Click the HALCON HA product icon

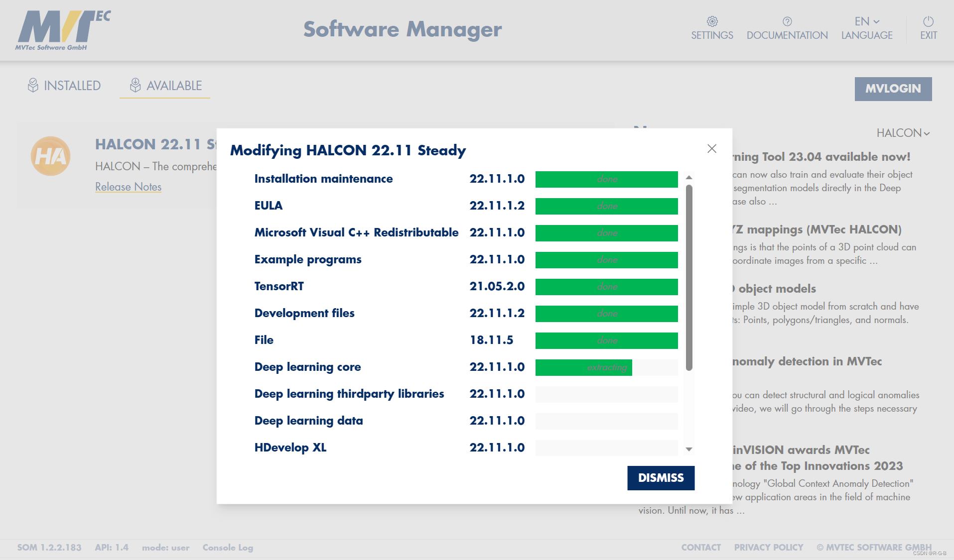50,156
